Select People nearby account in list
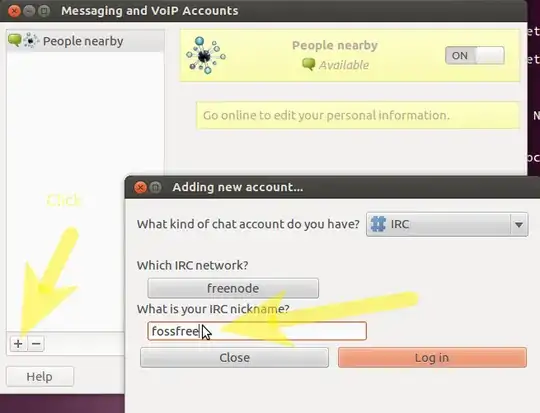This screenshot has width=540, height=413. pyautogui.click(x=85, y=41)
